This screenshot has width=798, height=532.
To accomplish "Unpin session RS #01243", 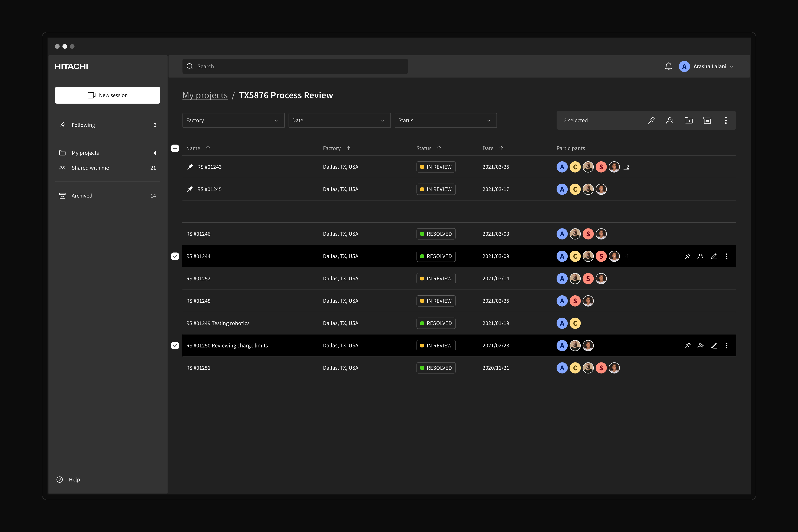I will (190, 167).
